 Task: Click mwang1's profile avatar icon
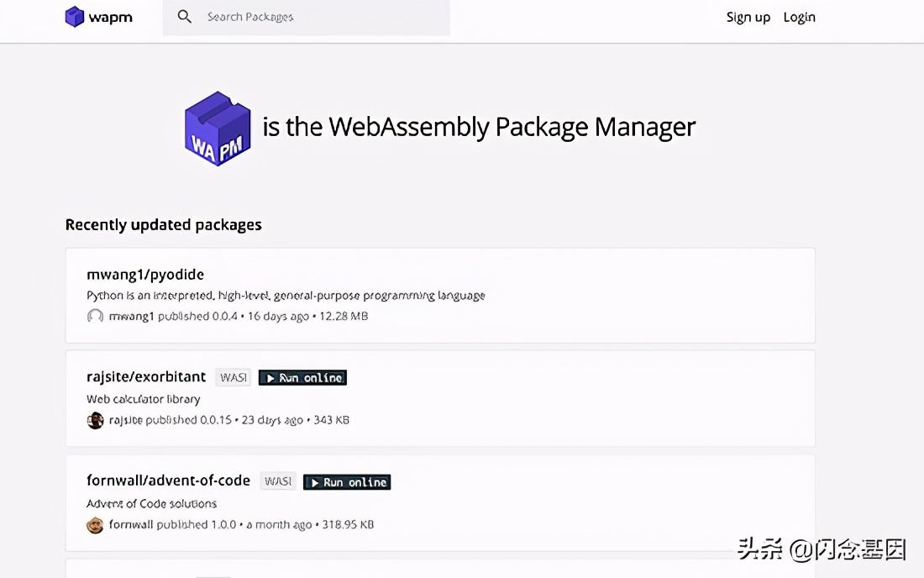[x=94, y=317]
